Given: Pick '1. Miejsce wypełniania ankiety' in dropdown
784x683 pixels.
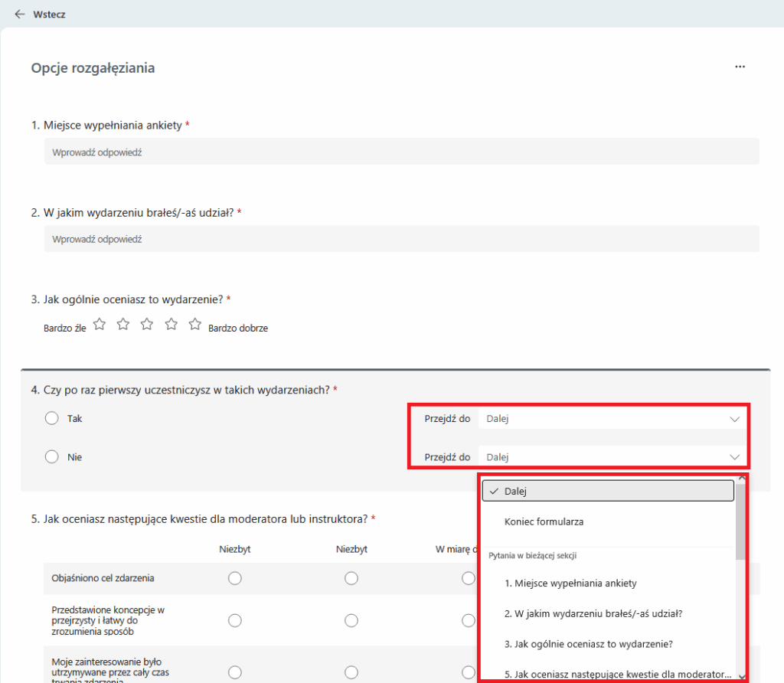Looking at the screenshot, I should (570, 583).
